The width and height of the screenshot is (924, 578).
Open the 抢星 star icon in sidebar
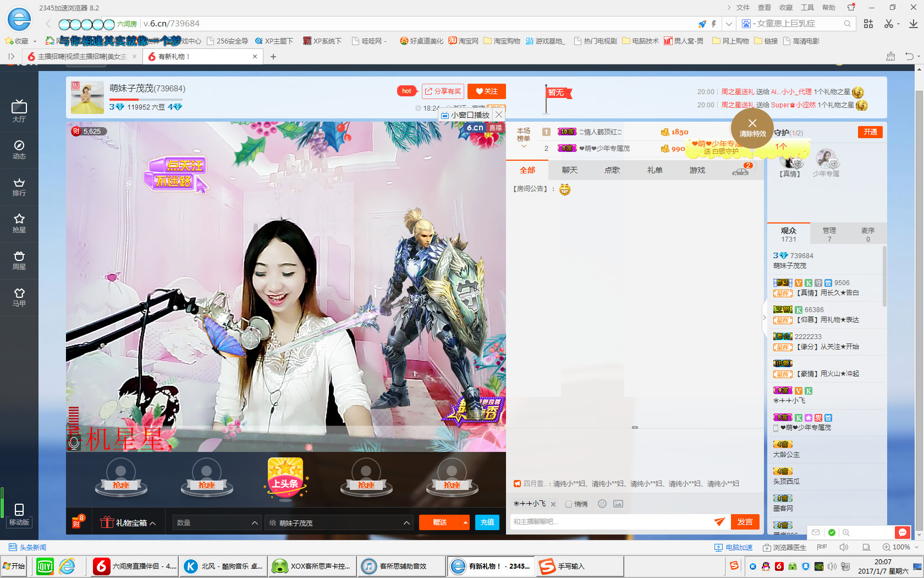click(19, 223)
